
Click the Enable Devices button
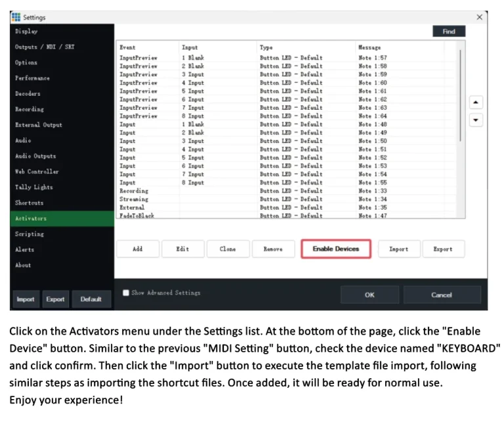point(335,249)
